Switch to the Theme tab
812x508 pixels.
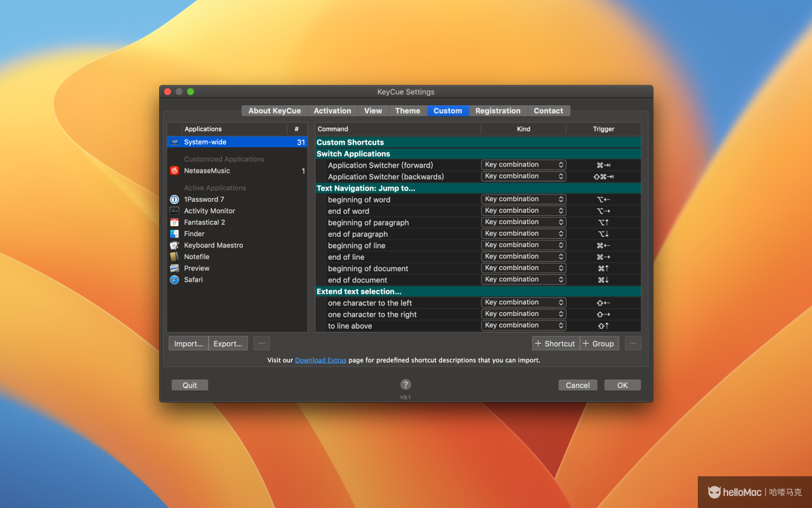(x=407, y=110)
